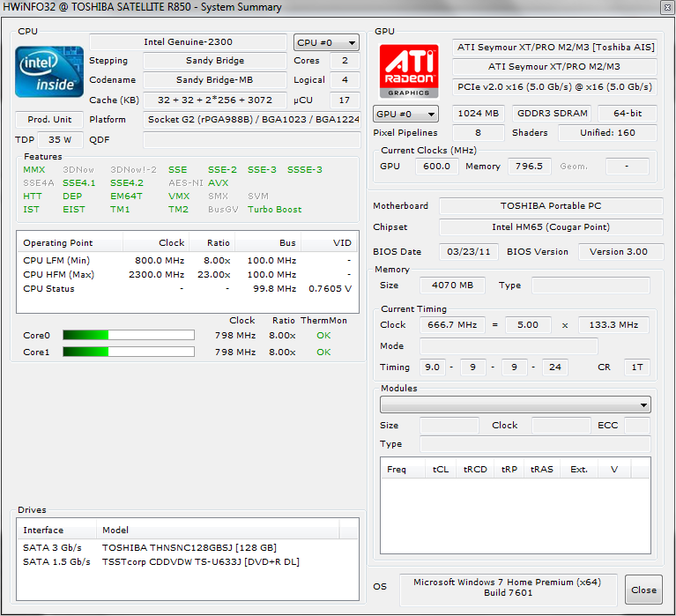Click the Intel Genuine-2300 CPU name

(188, 41)
